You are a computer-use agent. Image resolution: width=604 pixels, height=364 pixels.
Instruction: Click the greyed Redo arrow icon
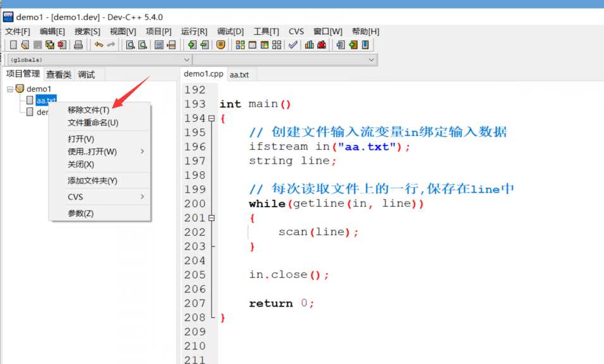click(111, 45)
